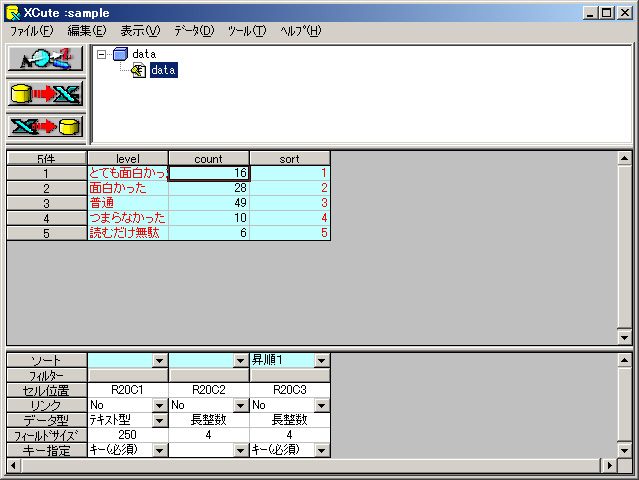Click data grid scrollbar down arrow
Image resolution: width=639 pixels, height=480 pixels.
point(624,337)
